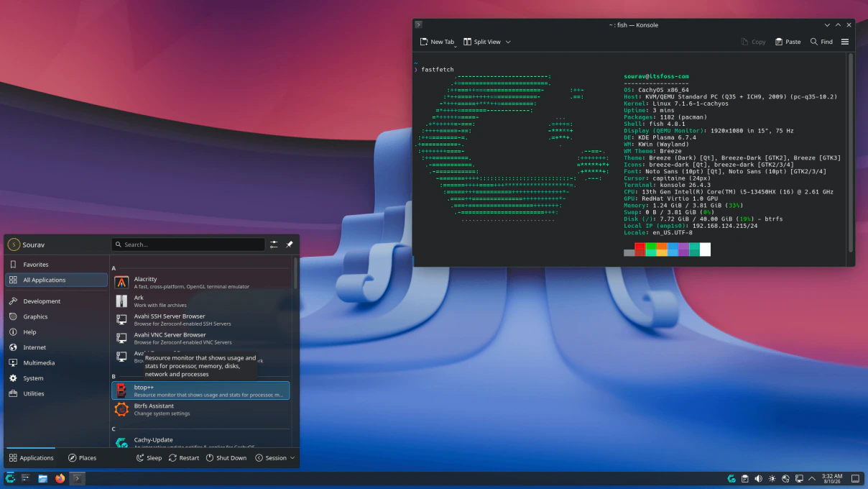Expand the Split View dropdown arrow
The image size is (868, 489).
(508, 42)
